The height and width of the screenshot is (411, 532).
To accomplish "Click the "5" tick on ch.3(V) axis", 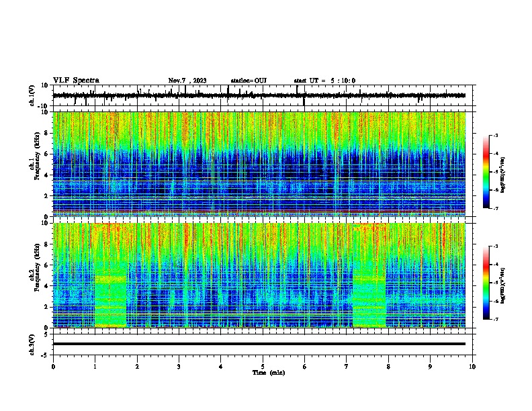I will click(46, 334).
